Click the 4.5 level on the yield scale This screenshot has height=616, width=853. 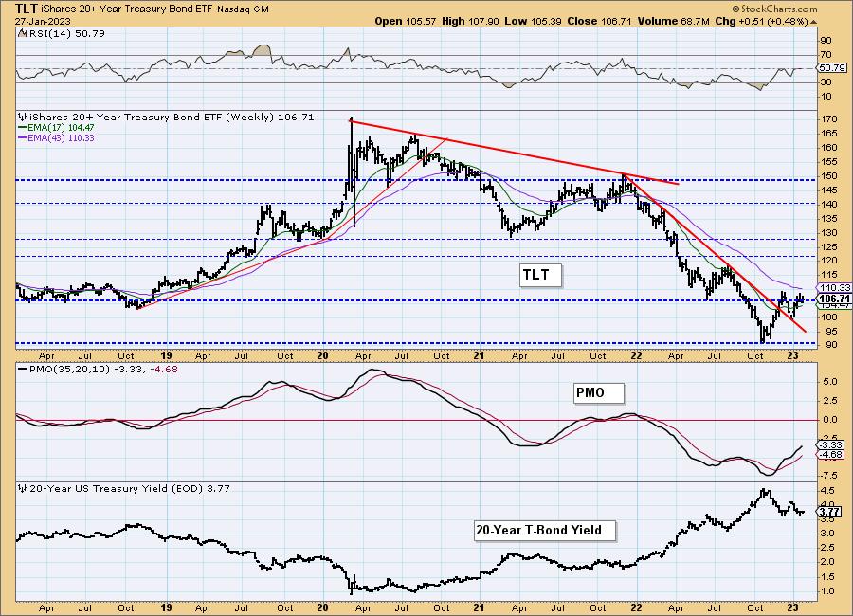pos(827,490)
